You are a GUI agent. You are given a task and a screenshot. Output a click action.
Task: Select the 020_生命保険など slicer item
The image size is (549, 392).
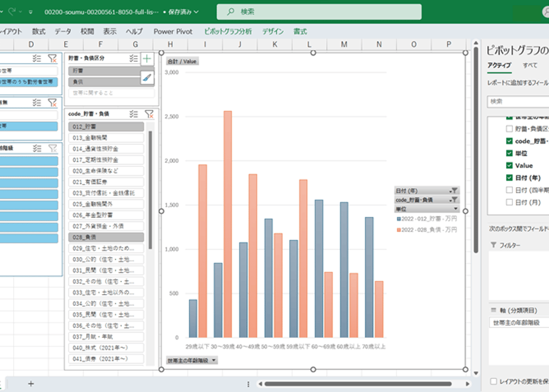click(x=106, y=171)
